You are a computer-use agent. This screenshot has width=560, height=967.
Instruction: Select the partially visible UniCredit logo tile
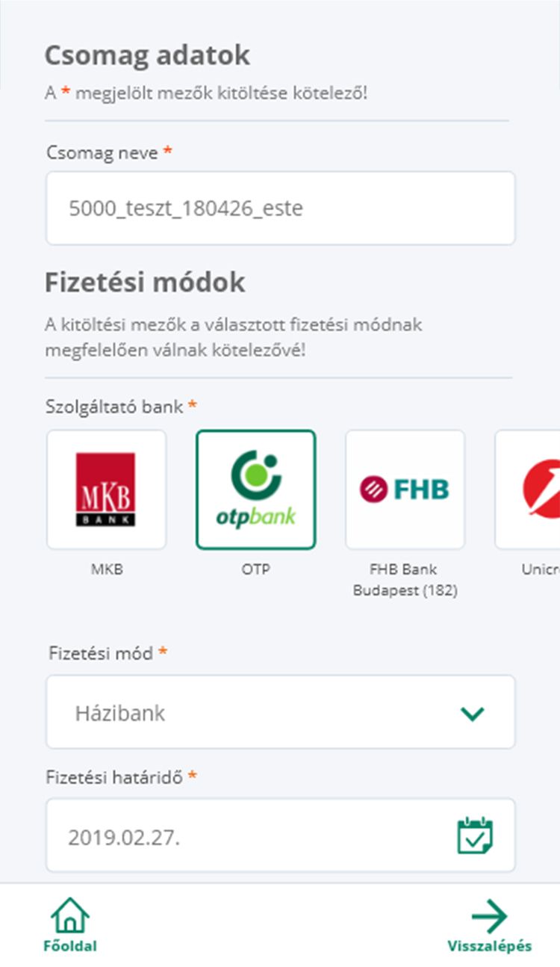click(x=527, y=489)
